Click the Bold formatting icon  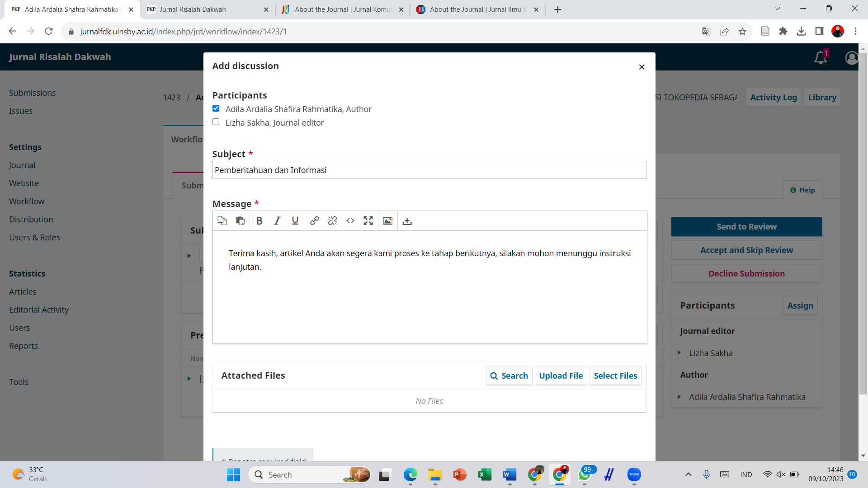click(x=259, y=221)
